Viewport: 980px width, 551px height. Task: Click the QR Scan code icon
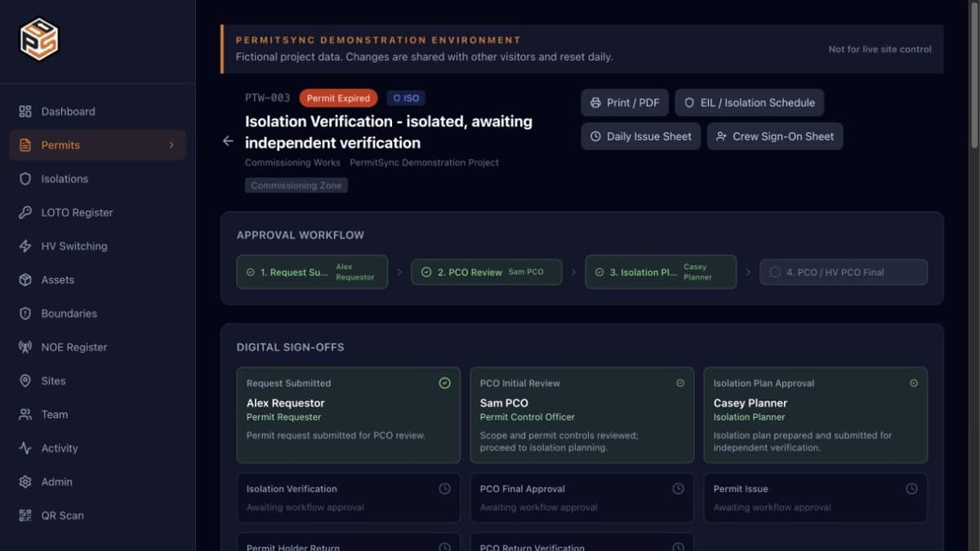click(25, 515)
